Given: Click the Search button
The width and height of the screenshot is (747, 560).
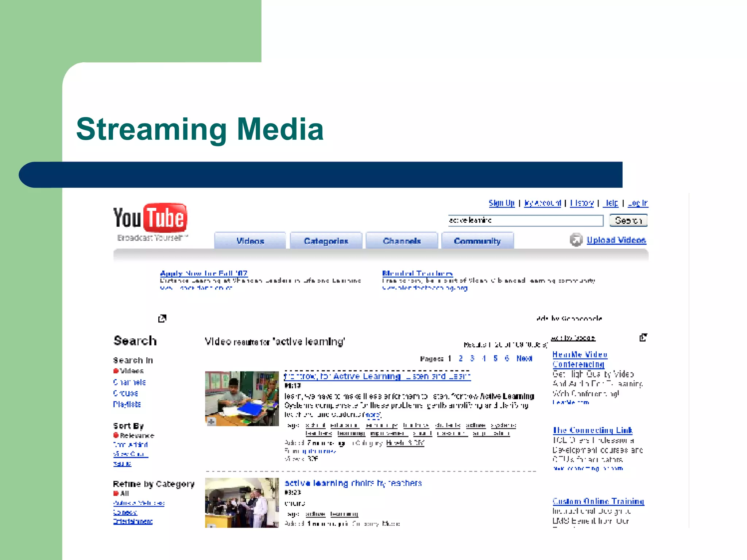Looking at the screenshot, I should click(628, 220).
